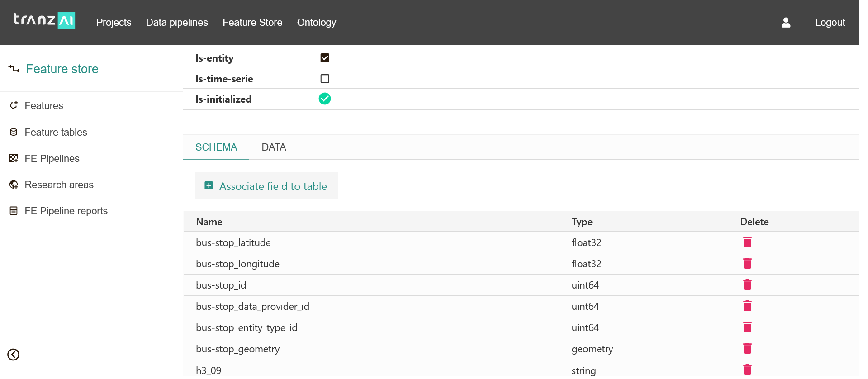
Task: Click the Feature store heading
Action: pos(62,69)
